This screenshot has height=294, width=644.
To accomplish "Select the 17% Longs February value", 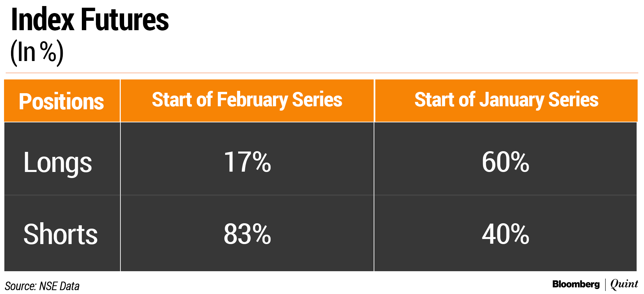I will pyautogui.click(x=247, y=162).
